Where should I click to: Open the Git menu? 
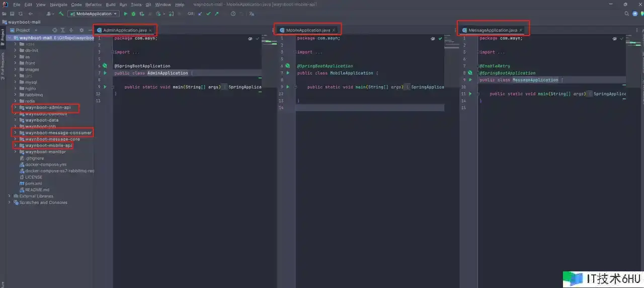[x=148, y=5]
